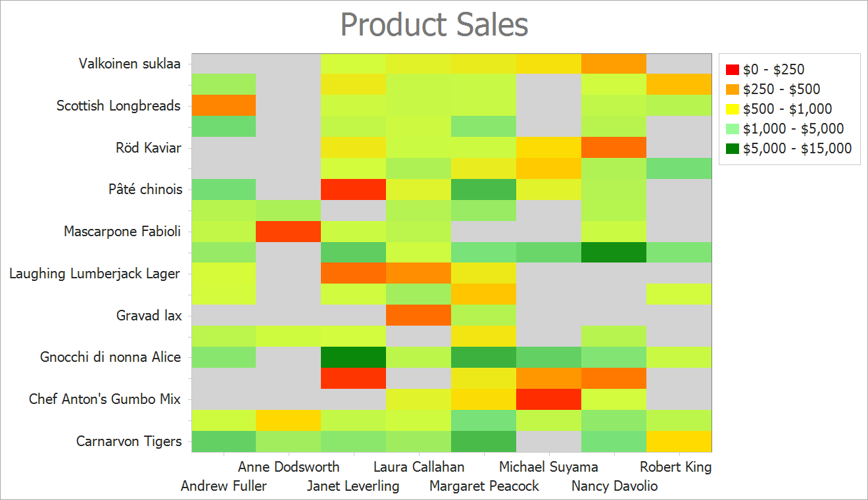Select the Carnarvon Tigers cell for Robert King
Viewport: 868px width, 500px height.
tap(679, 441)
